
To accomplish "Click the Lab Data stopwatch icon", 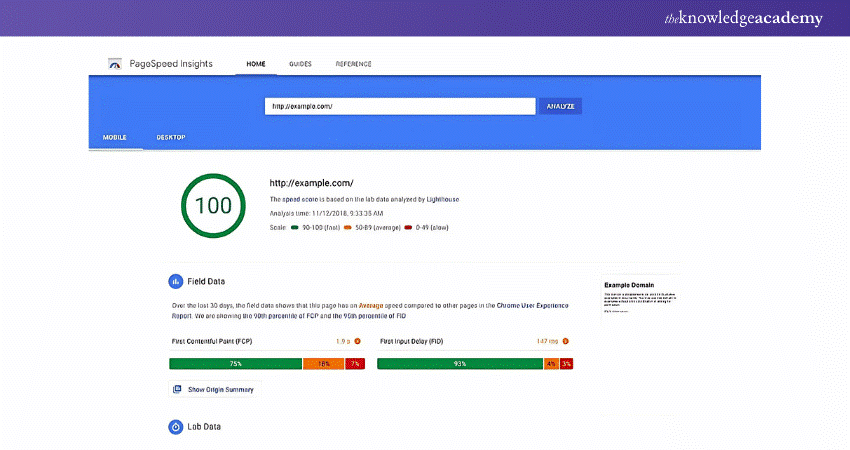I will click(176, 427).
